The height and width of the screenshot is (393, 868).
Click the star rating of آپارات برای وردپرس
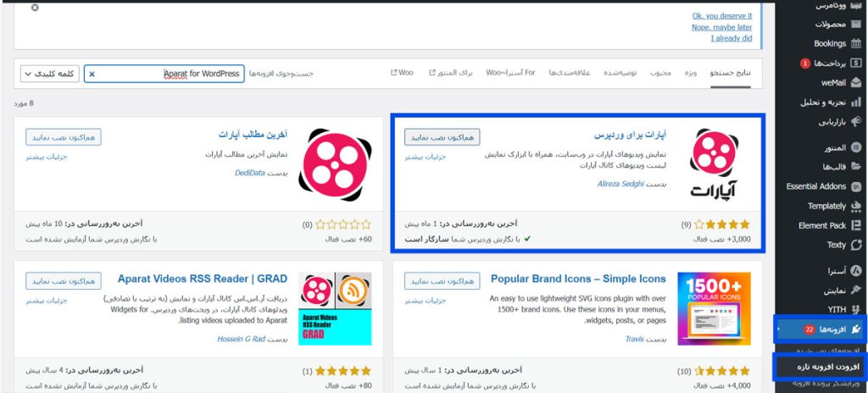coord(722,224)
